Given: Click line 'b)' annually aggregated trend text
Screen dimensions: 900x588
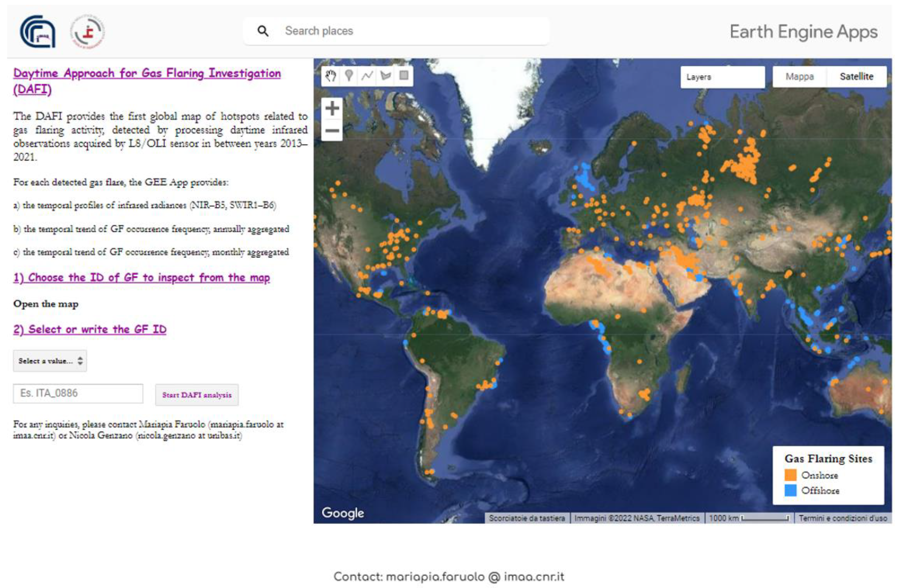Looking at the screenshot, I should click(151, 229).
